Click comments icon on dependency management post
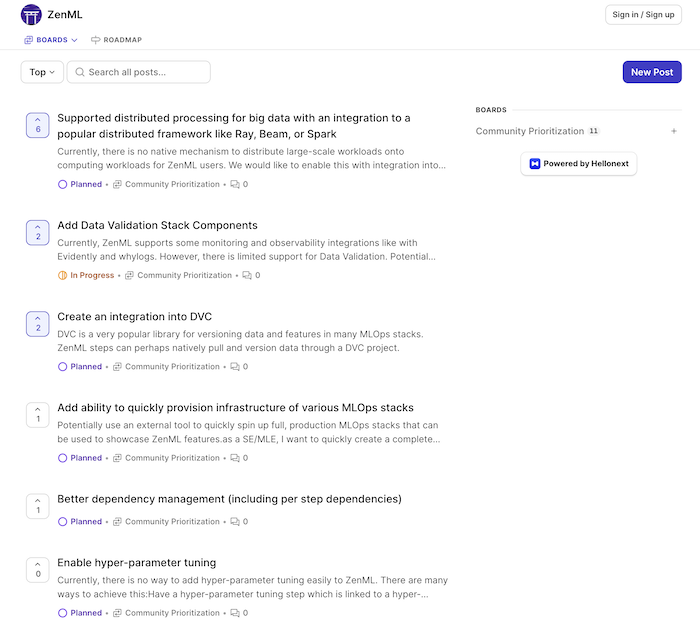Screen dimensions: 700x626 (x=235, y=522)
